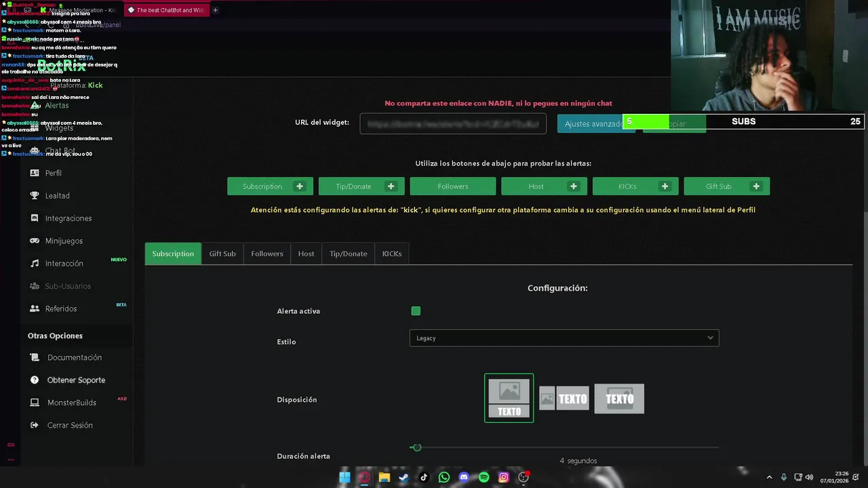
Task: Click OBS icon with red badge
Action: point(524,477)
